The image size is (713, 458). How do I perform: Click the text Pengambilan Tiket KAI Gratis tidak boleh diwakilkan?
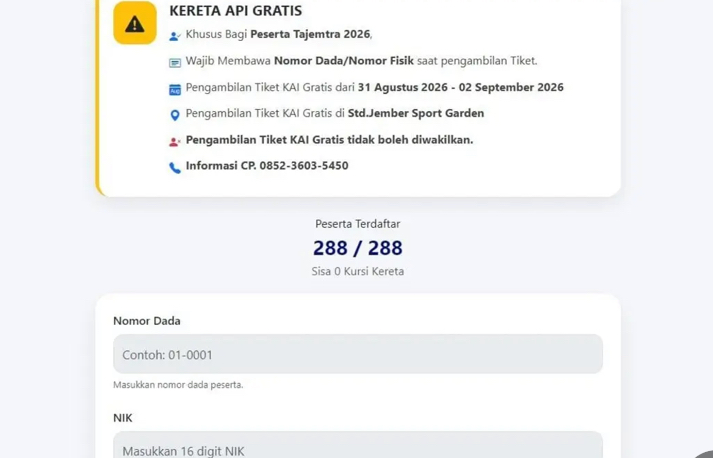coord(330,140)
